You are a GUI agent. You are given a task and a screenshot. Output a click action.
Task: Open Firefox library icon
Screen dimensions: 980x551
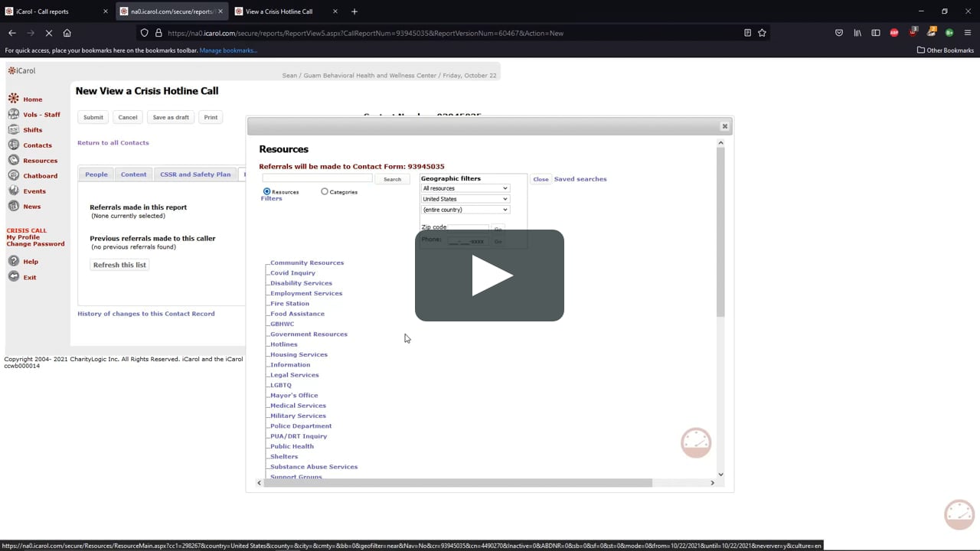(x=857, y=33)
